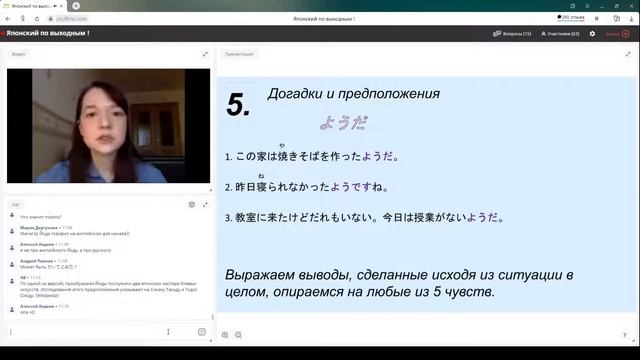This screenshot has width=640, height=360.
Task: Click the Wikipedia message about Йода
Action: [x=109, y=289]
